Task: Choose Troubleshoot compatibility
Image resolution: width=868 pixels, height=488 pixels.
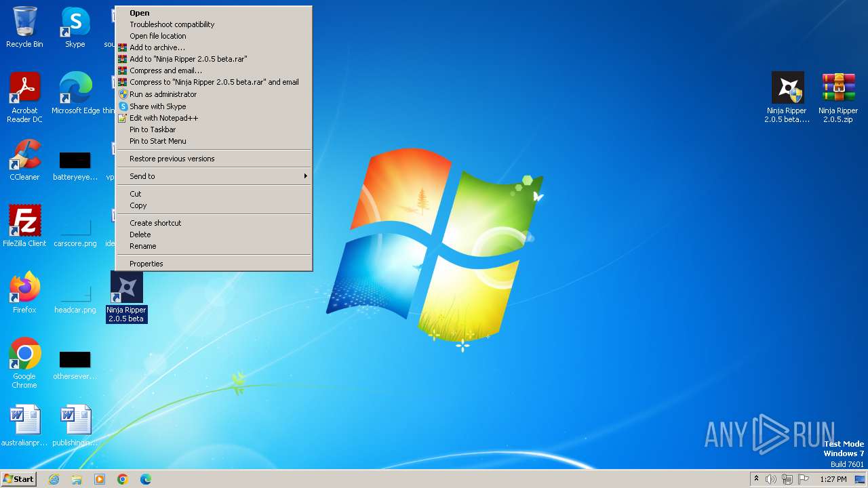Action: [x=214, y=24]
